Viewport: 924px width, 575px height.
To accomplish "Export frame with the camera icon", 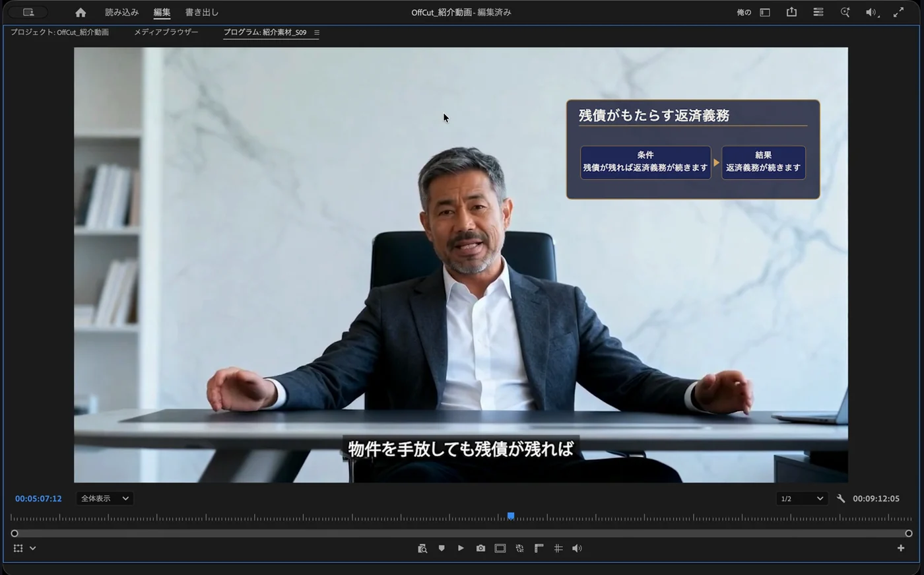I will (480, 549).
